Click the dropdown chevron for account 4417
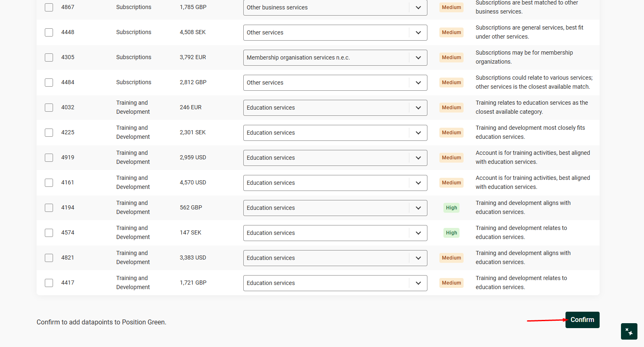The height and width of the screenshot is (347, 644). click(x=418, y=283)
